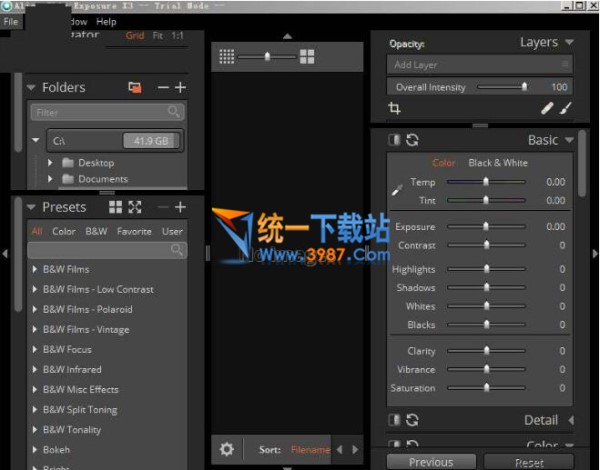Collapse the Presets panel triangle
This screenshot has height=470, width=600.
point(31,207)
